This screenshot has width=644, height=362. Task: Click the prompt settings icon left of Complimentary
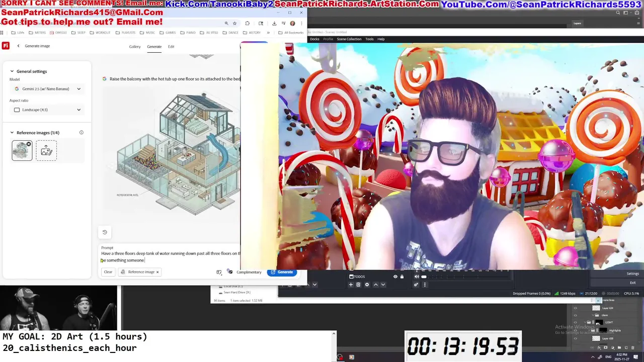tap(219, 272)
